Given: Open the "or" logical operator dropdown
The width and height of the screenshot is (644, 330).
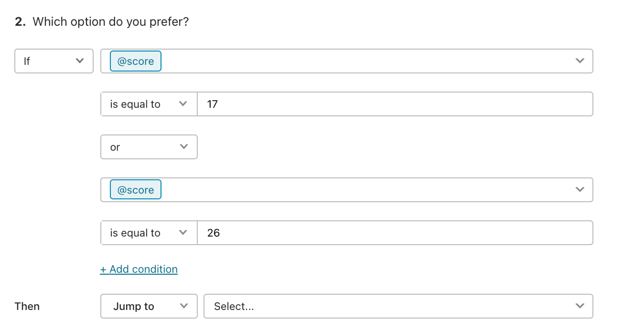Looking at the screenshot, I should 149,147.
